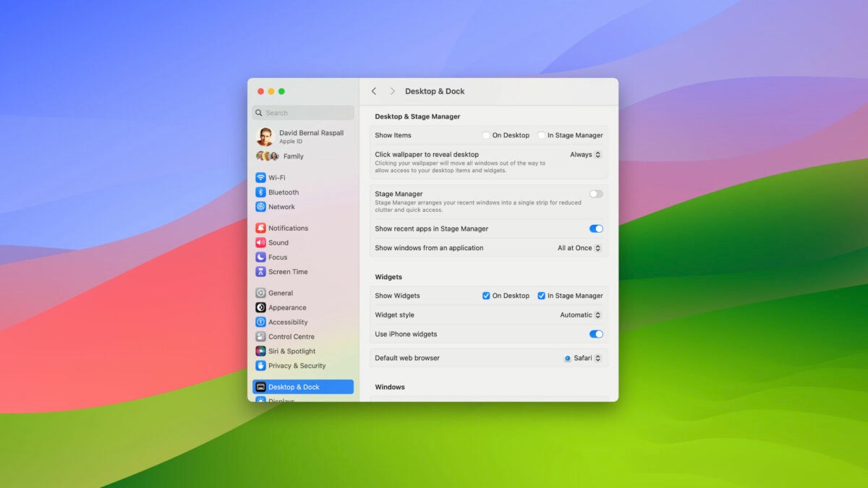Open the Wi-Fi settings icon
This screenshot has width=868, height=488.
(262, 177)
